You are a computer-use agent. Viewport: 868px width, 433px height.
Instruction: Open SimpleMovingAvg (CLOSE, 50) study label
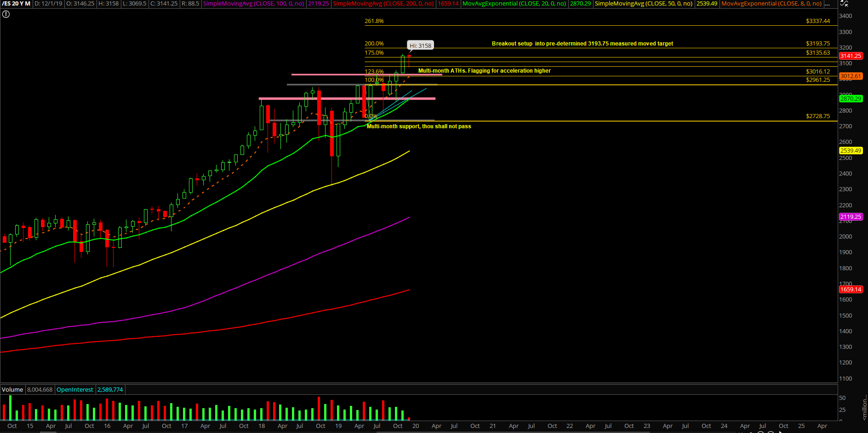644,4
